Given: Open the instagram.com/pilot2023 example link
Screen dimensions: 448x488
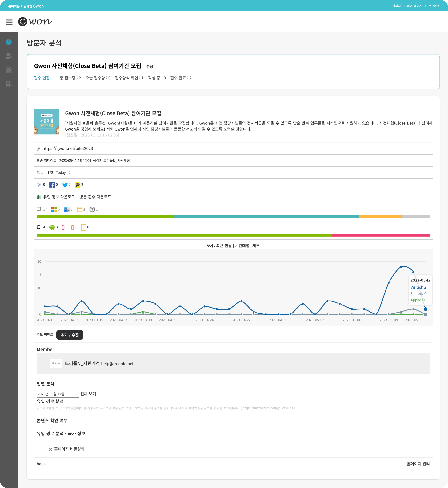Looking at the screenshot, I should click(267, 408).
